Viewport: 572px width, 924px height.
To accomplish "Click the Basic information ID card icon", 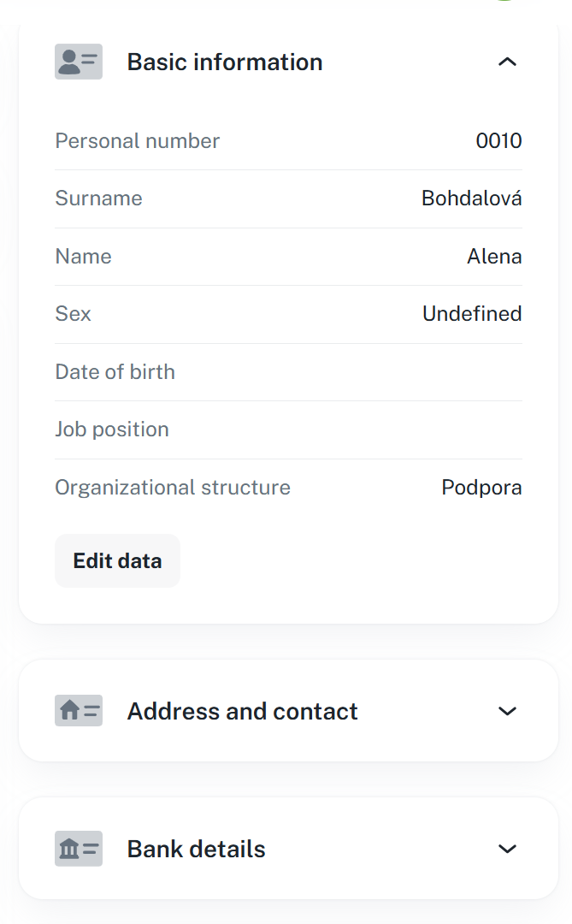I will click(x=79, y=62).
